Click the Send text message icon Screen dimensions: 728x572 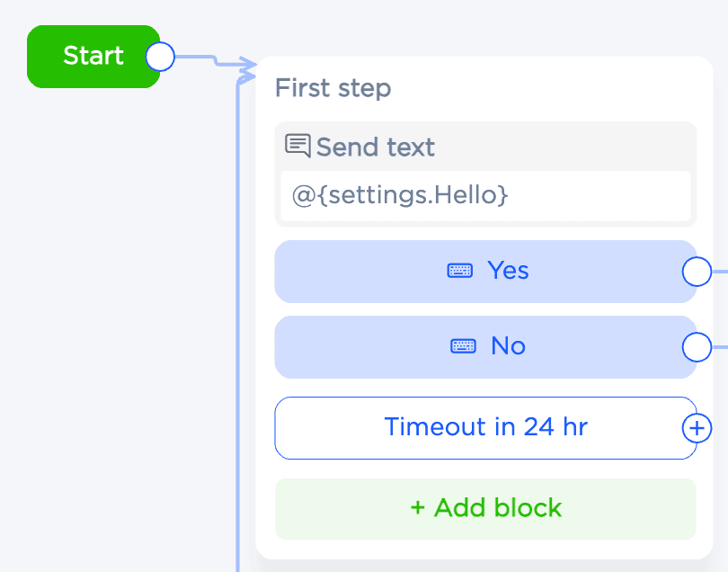tap(297, 146)
